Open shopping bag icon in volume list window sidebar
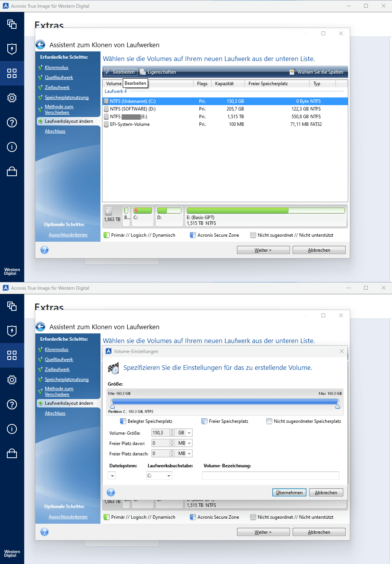Image resolution: width=392 pixels, height=564 pixels. 12,172
